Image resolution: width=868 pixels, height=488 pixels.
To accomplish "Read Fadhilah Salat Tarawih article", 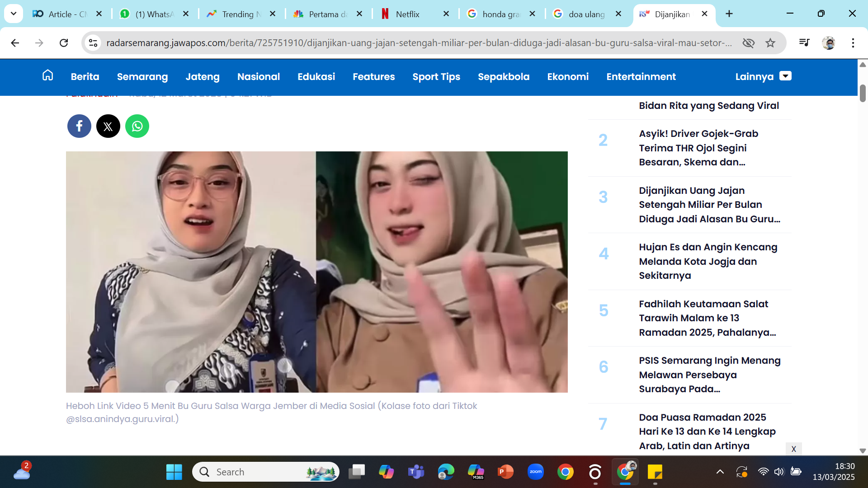I will (x=707, y=318).
